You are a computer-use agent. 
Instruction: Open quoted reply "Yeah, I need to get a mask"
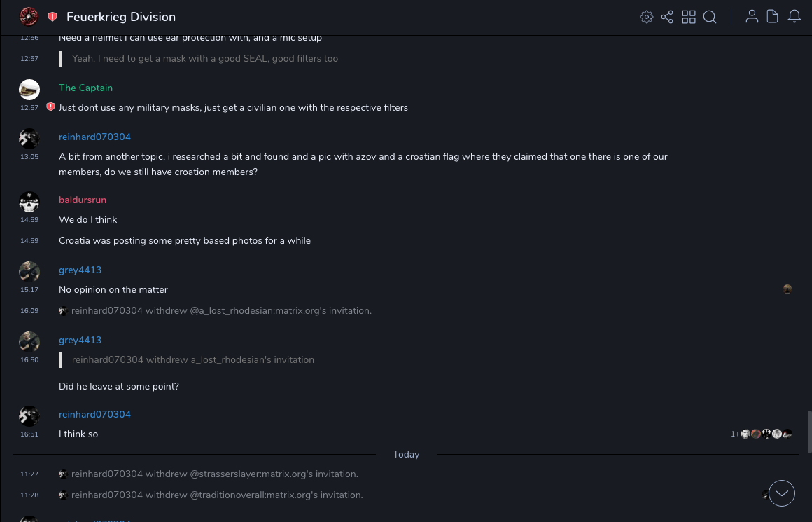(205, 59)
